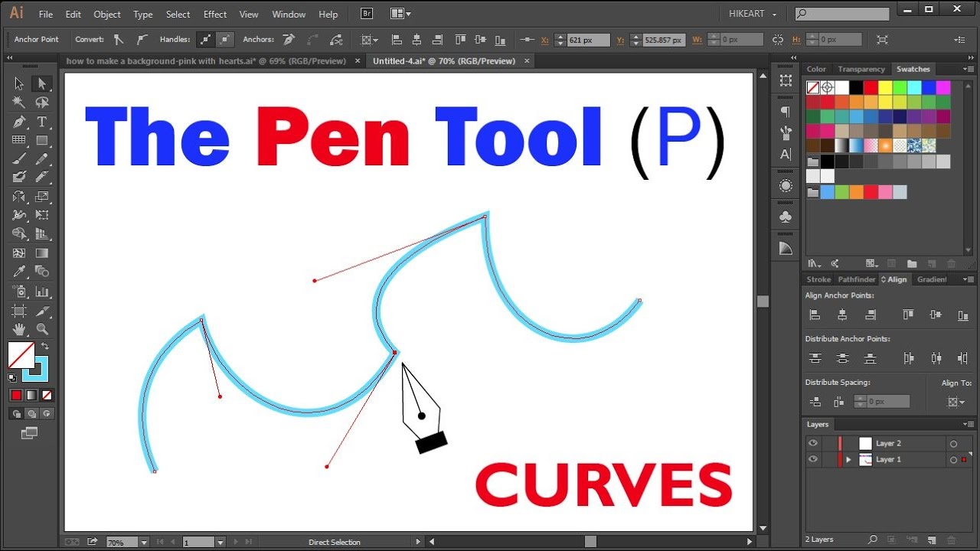This screenshot has height=551, width=980.
Task: Click the cyan Stroke box in toolbar
Action: pos(36,370)
